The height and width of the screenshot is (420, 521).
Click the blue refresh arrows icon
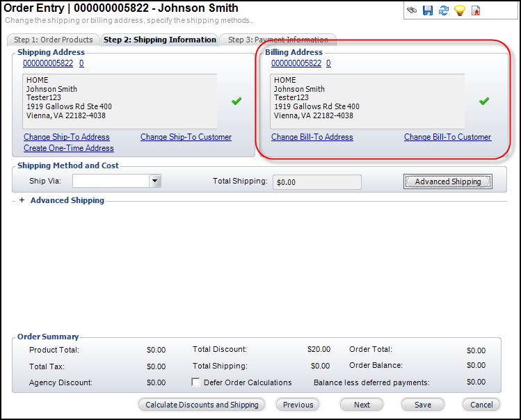[x=444, y=10]
